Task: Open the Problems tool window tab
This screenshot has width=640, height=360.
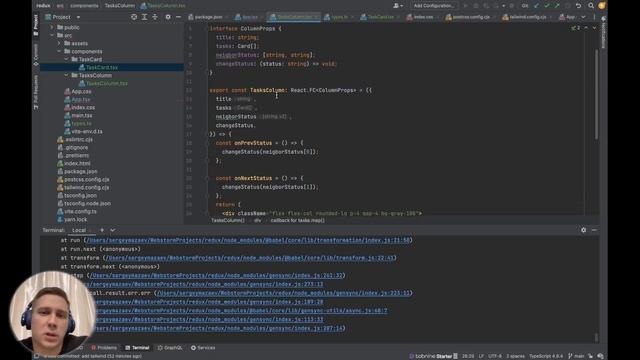Action: [104, 348]
